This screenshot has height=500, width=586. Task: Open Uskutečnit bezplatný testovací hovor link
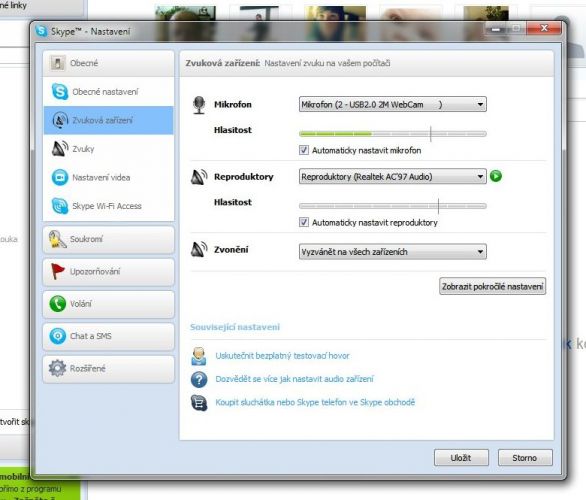tap(282, 356)
